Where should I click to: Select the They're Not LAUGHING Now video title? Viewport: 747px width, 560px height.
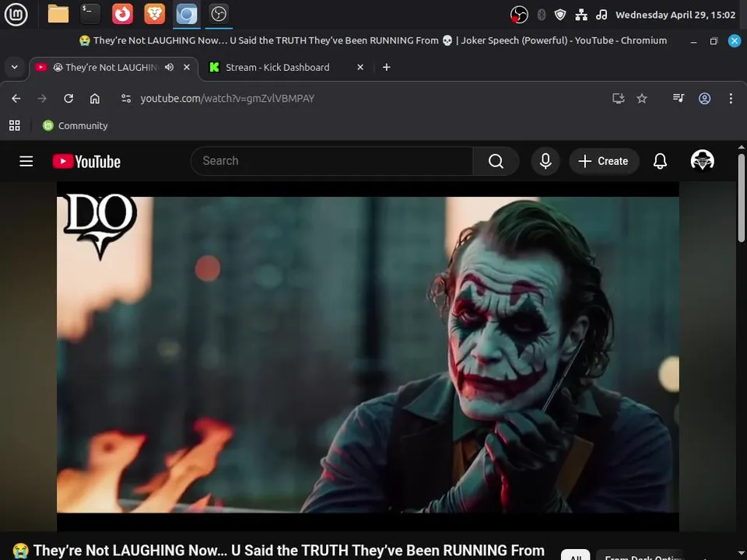(279, 551)
